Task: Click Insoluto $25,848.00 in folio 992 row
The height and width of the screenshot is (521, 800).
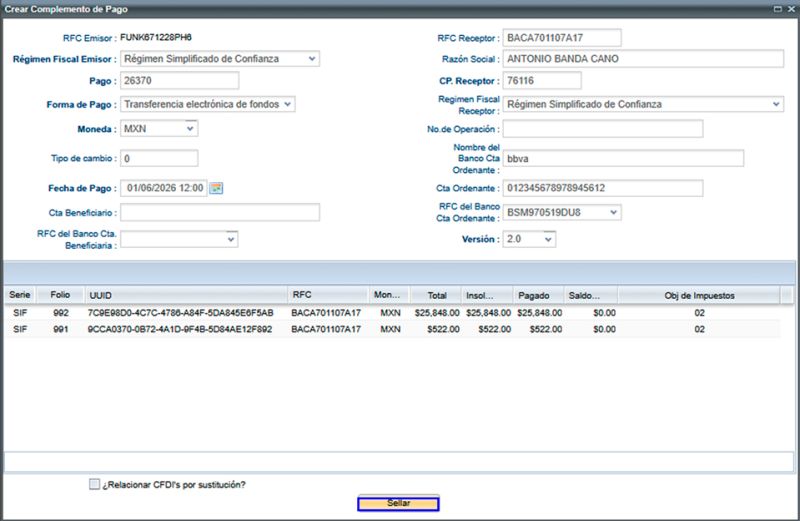Action: click(488, 313)
